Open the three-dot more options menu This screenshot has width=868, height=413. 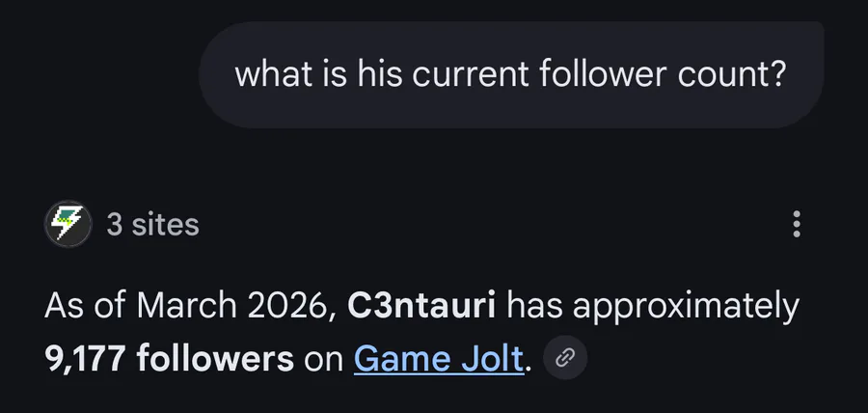[796, 225]
